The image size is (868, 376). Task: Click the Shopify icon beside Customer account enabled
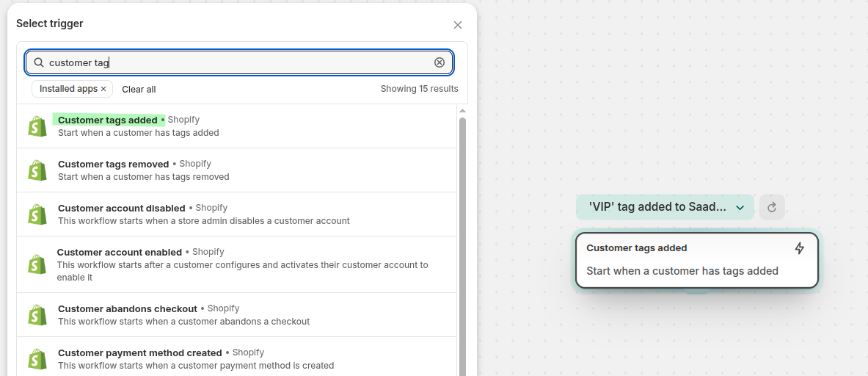click(x=37, y=264)
